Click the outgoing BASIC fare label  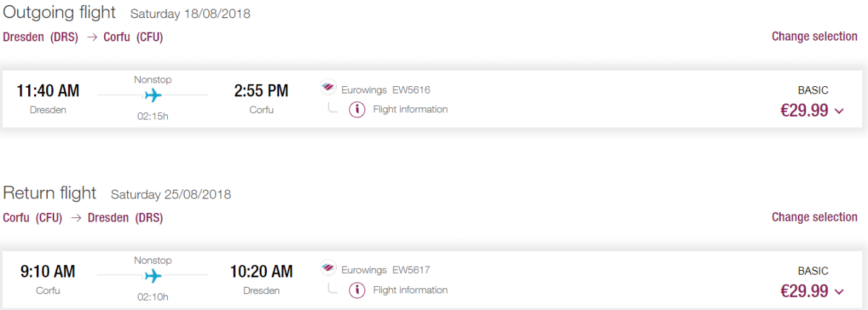pos(812,91)
